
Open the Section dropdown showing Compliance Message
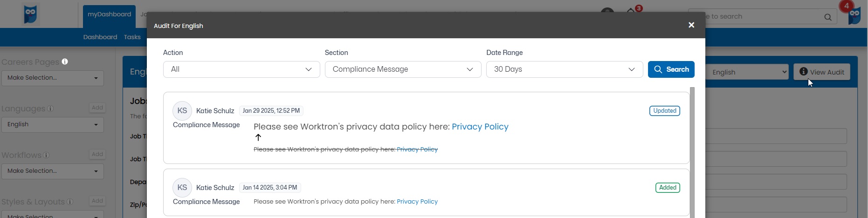403,69
